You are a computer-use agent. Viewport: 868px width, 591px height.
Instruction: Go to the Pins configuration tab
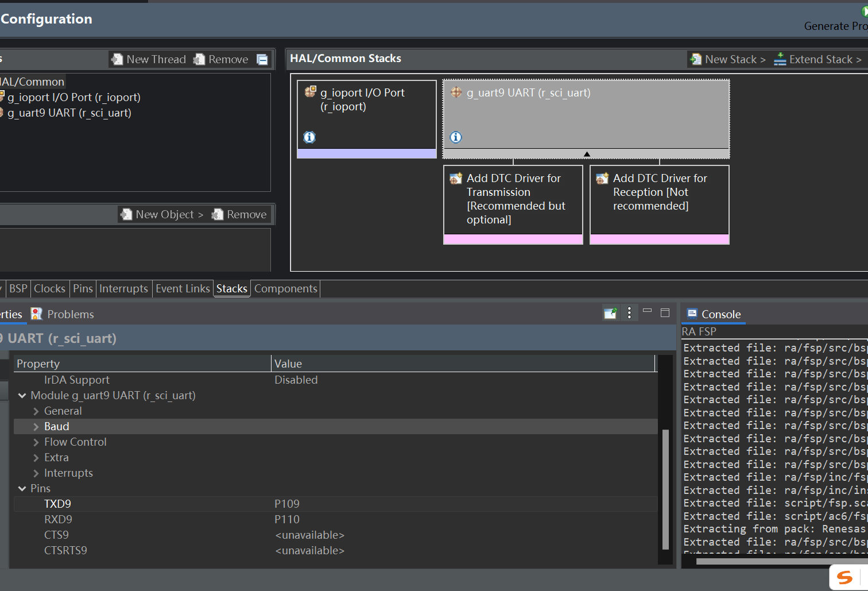83,288
